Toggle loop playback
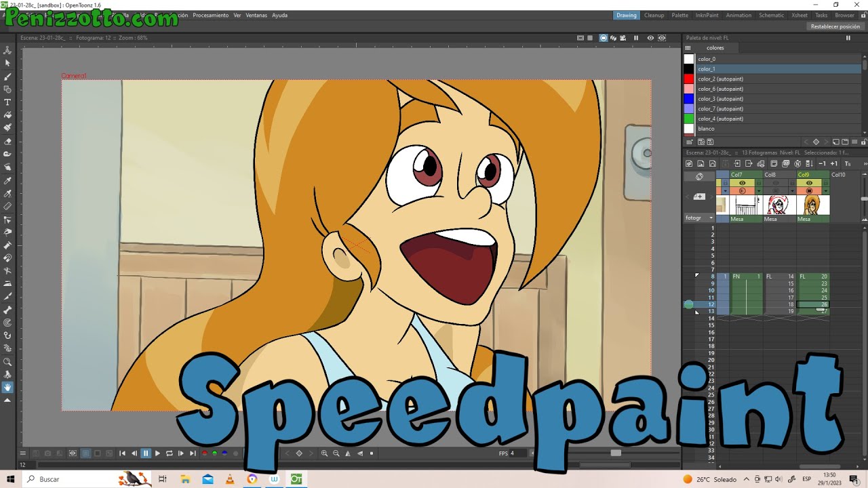This screenshot has height=488, width=868. tap(169, 453)
